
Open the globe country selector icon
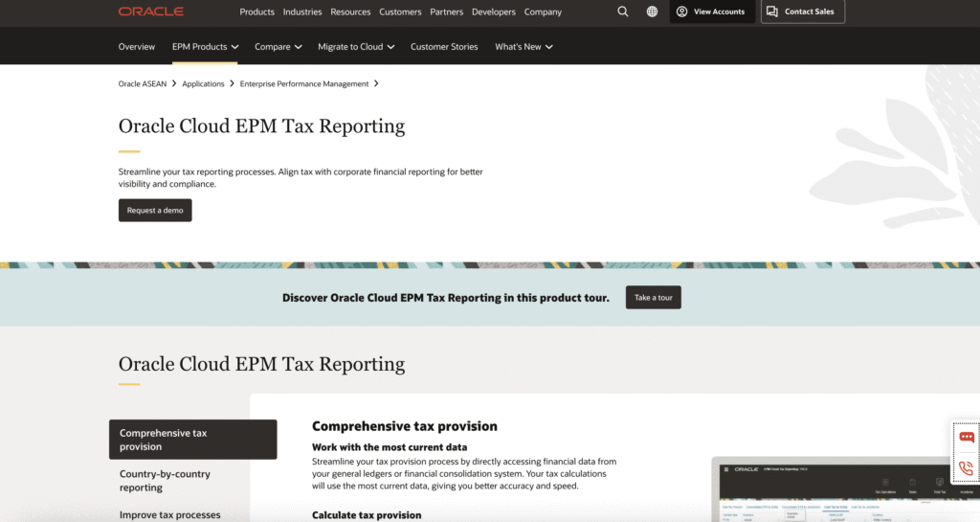(x=652, y=11)
